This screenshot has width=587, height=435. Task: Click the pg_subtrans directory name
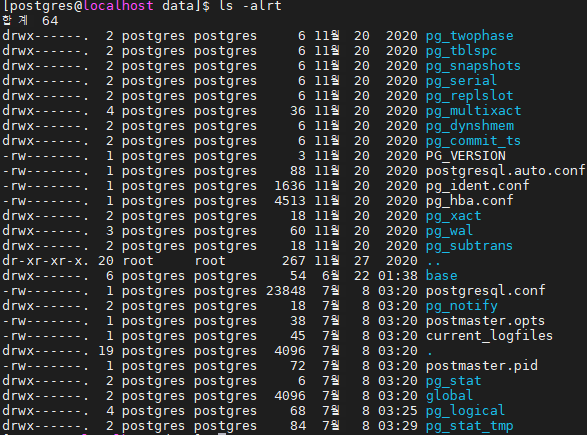coord(469,246)
